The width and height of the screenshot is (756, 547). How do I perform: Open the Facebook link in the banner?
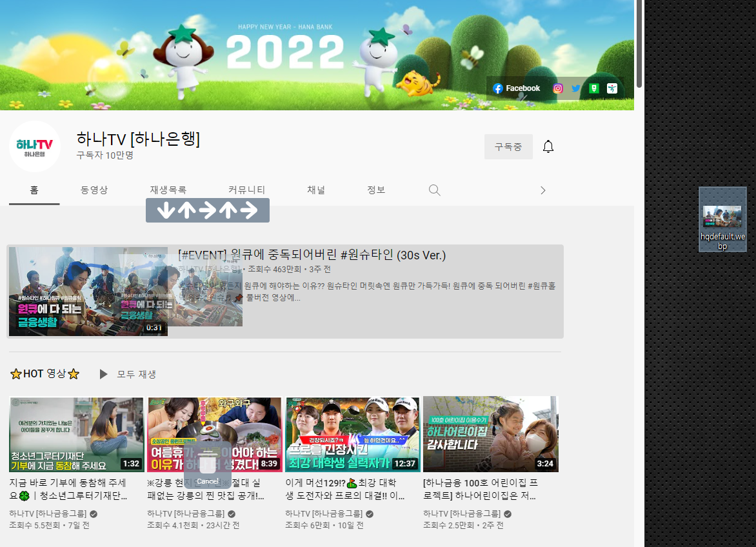click(517, 88)
